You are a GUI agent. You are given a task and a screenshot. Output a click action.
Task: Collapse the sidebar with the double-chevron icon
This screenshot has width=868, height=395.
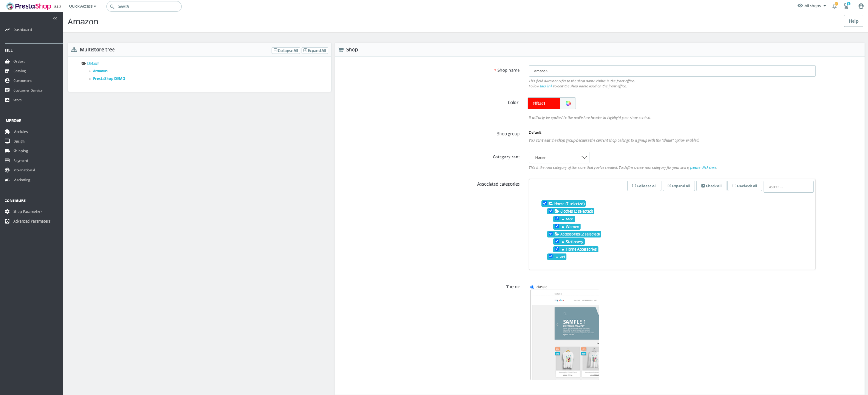pyautogui.click(x=55, y=19)
